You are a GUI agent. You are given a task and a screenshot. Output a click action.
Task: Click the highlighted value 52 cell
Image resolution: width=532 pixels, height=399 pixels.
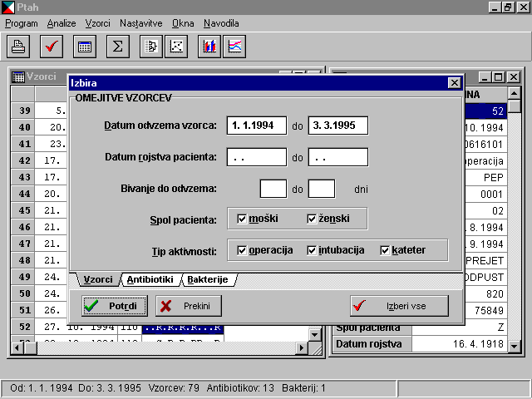point(485,111)
